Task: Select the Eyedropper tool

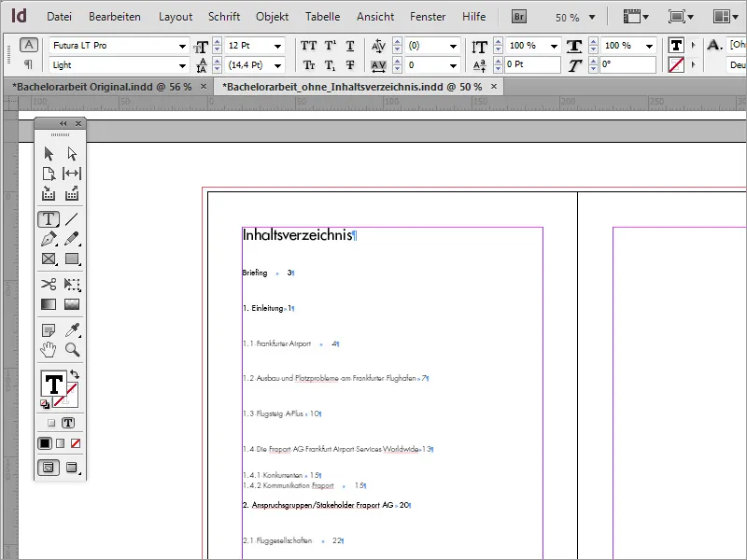Action: tap(73, 329)
